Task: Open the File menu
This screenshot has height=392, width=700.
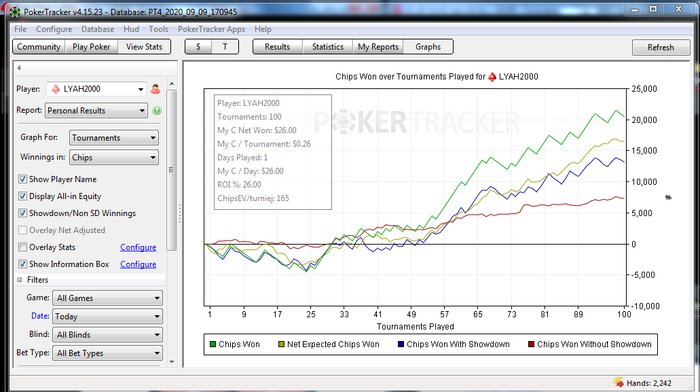Action: [21, 29]
